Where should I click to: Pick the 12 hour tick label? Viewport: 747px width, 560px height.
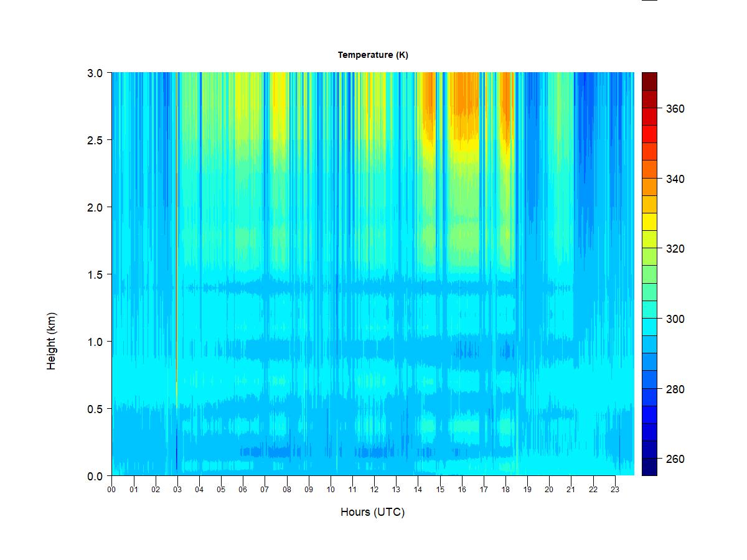point(374,490)
